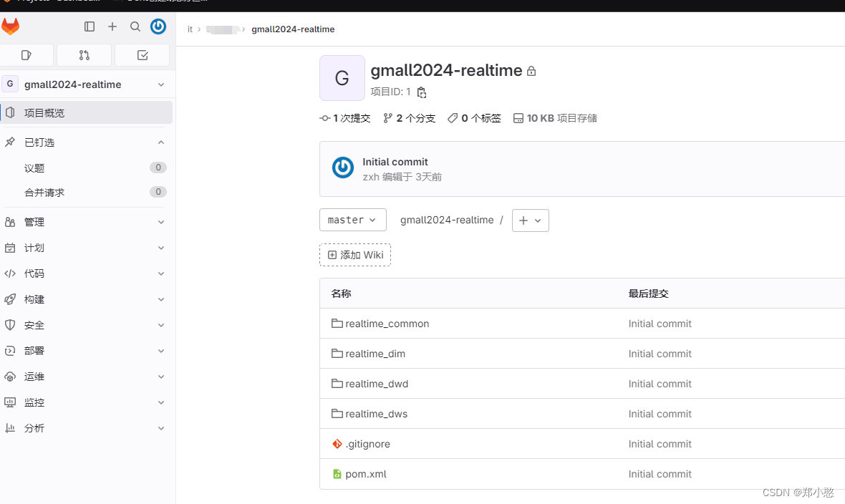The image size is (845, 504).
Task: Click the 添加 Wiki button
Action: click(355, 255)
